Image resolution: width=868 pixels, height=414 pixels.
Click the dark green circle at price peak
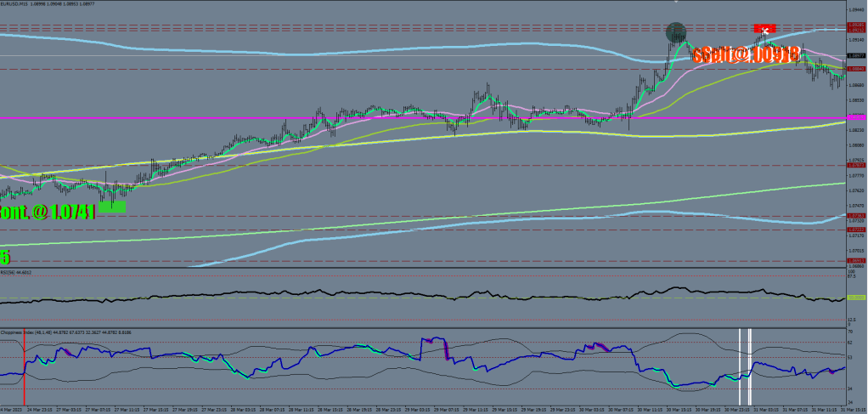click(x=675, y=33)
